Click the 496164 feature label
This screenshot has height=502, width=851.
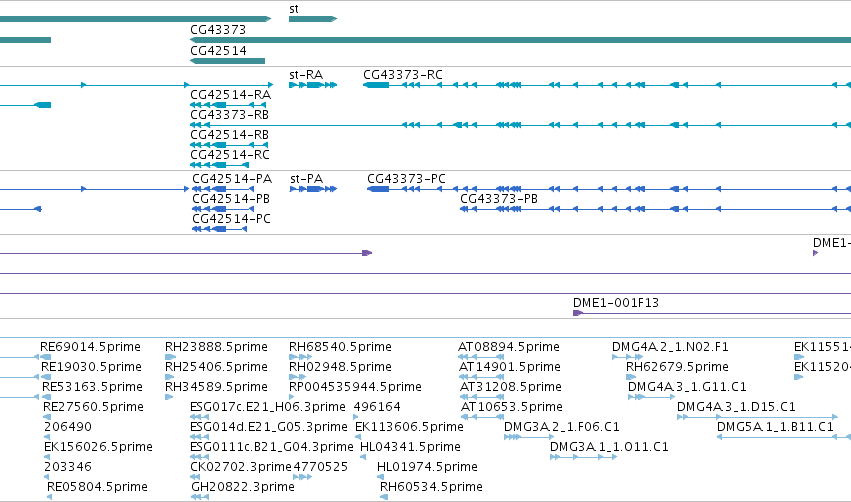(377, 407)
